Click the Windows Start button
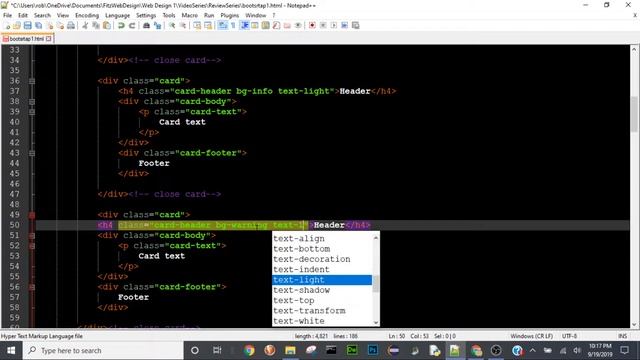 [x=11, y=351]
